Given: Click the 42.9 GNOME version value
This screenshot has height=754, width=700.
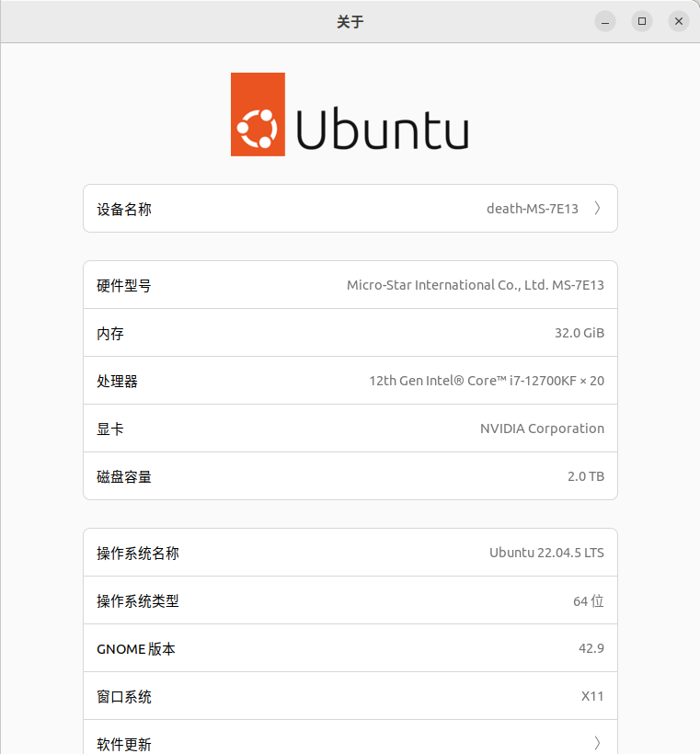Looking at the screenshot, I should coord(591,648).
